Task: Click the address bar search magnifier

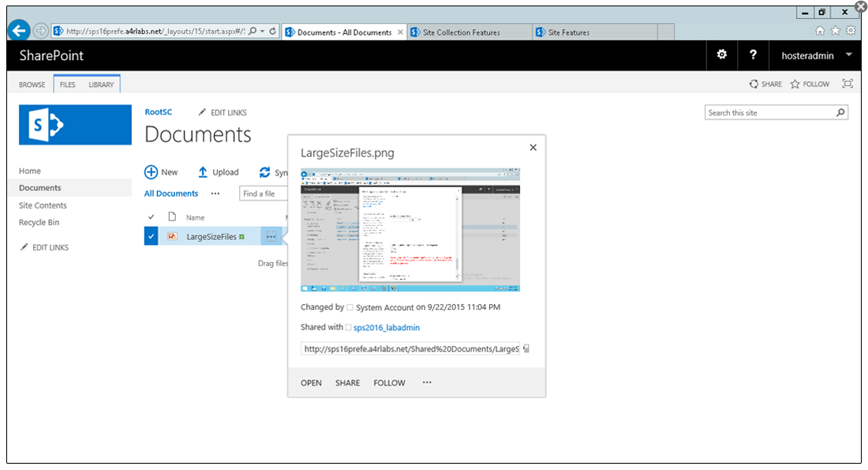Action: (x=253, y=31)
